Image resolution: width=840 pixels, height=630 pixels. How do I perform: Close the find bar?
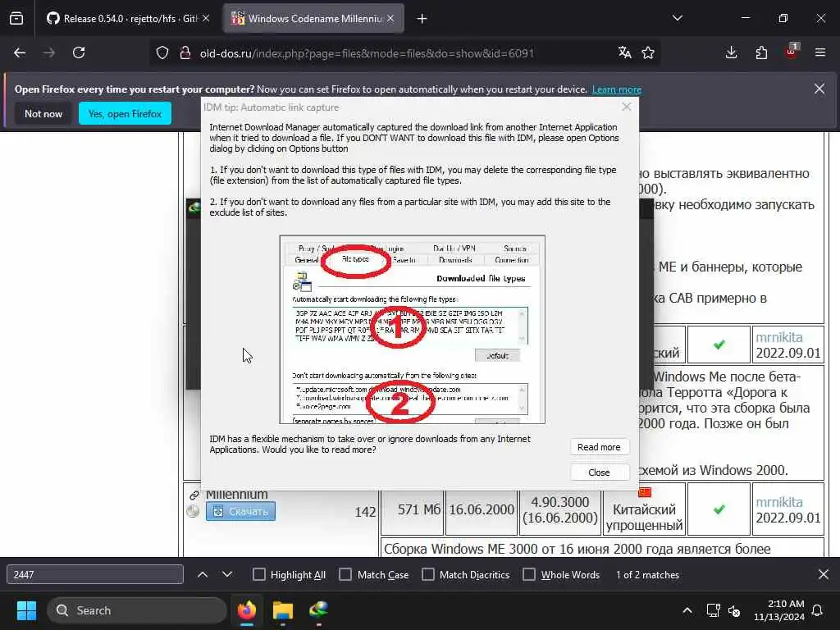824,574
